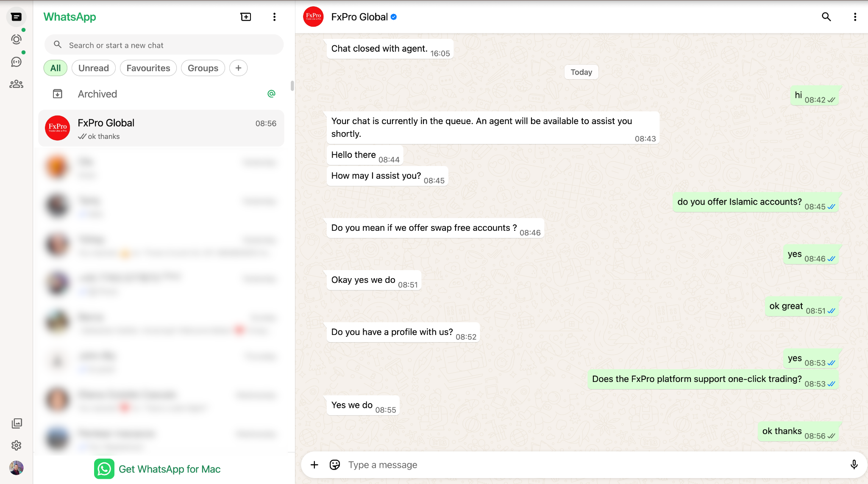Click the Today date separator
The width and height of the screenshot is (868, 484).
click(581, 72)
